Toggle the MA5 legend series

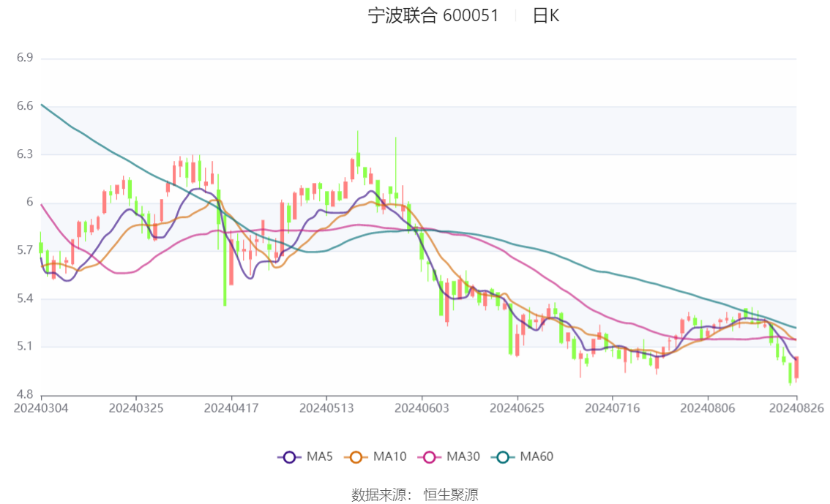[305, 457]
